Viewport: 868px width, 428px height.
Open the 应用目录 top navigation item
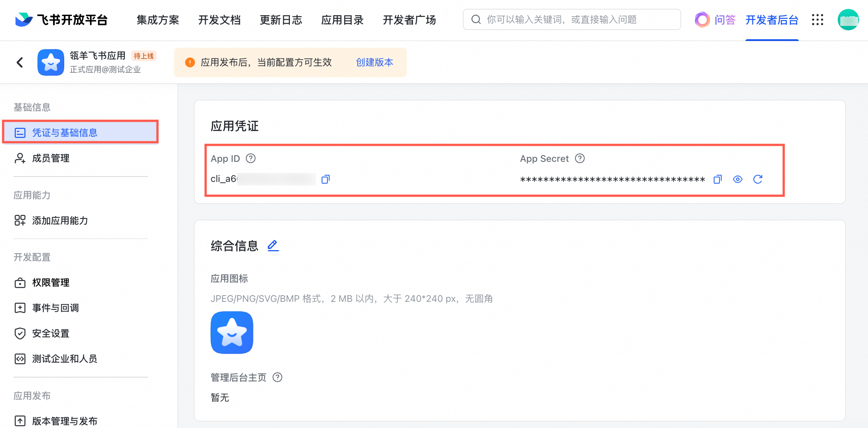(x=343, y=20)
